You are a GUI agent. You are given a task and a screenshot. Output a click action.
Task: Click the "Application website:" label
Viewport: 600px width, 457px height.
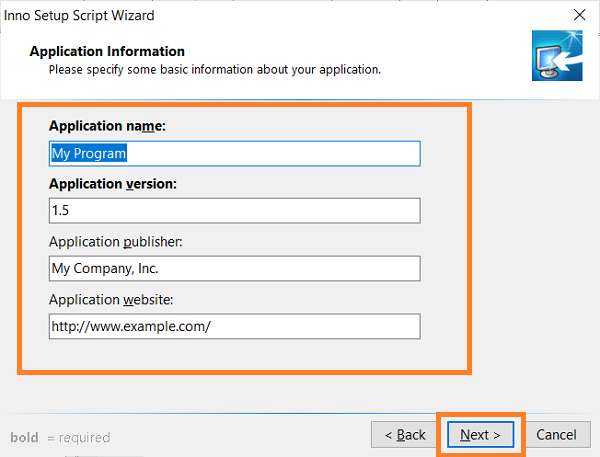pos(111,299)
